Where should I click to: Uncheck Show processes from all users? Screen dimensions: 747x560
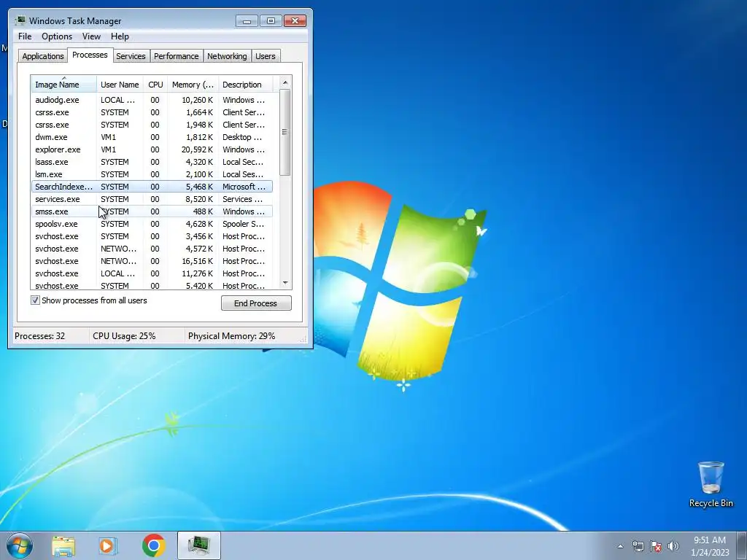35,300
